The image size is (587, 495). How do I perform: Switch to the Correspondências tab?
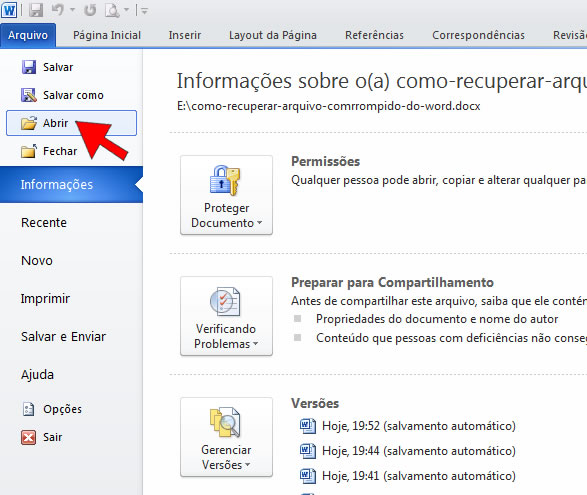[478, 35]
